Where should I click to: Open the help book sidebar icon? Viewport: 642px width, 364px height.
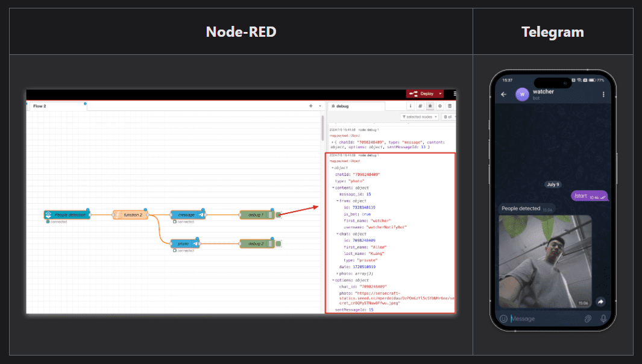coord(420,106)
